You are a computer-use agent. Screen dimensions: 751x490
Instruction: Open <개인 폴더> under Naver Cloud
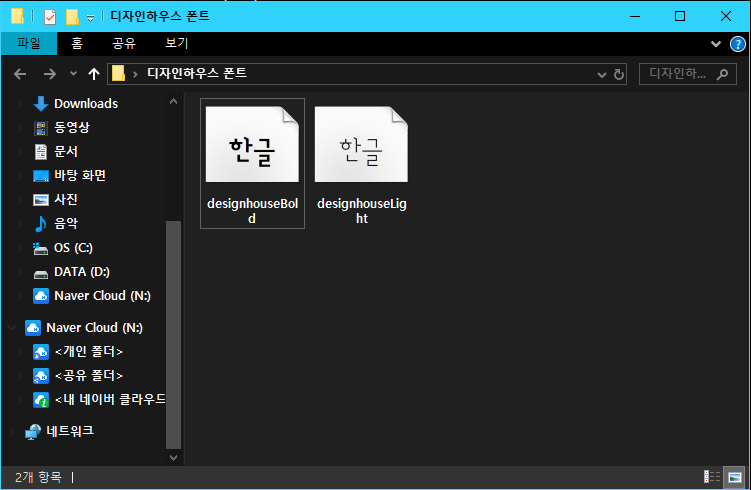click(89, 352)
